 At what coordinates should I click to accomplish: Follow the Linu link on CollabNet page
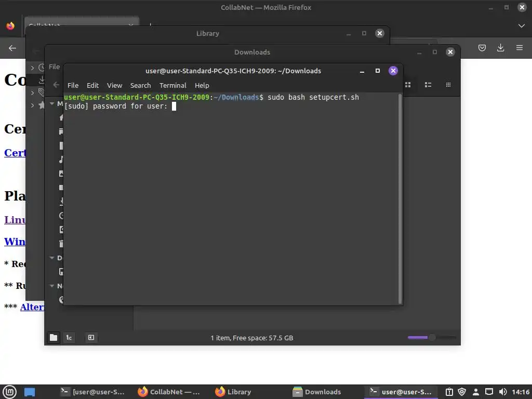(15, 220)
